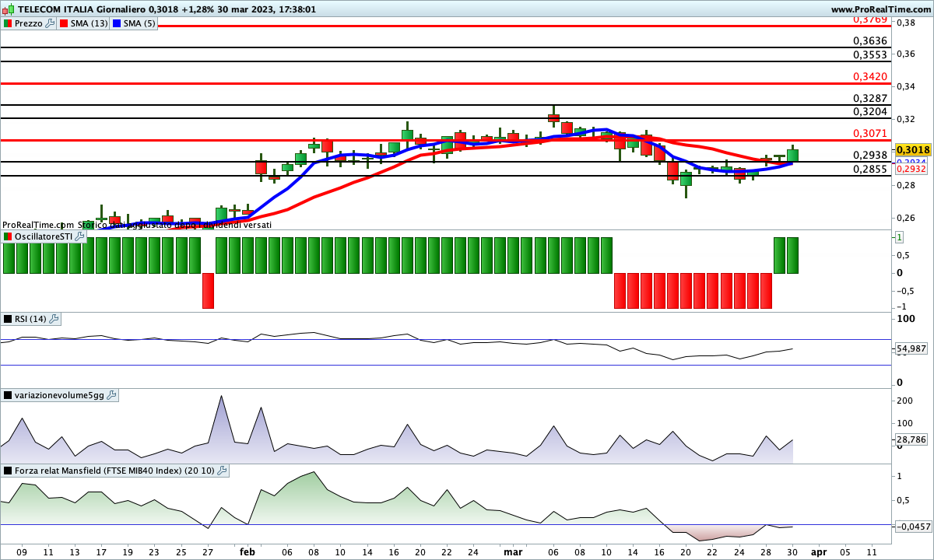Click the green-red icon next to OscillatoreSTI
The height and width of the screenshot is (560, 934).
pyautogui.click(x=8, y=236)
